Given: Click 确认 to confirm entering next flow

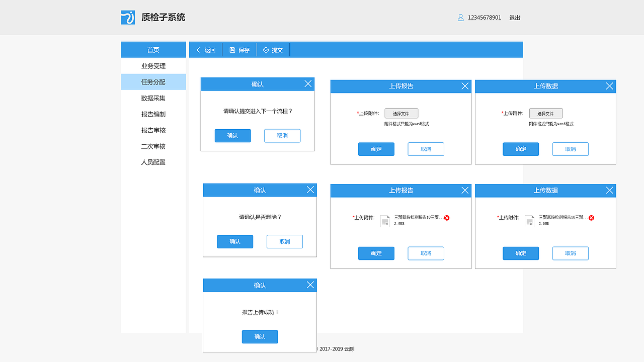Looking at the screenshot, I should [232, 135].
